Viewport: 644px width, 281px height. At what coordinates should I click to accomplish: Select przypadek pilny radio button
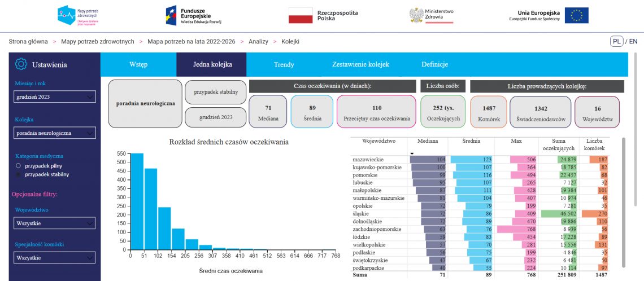pyautogui.click(x=18, y=166)
